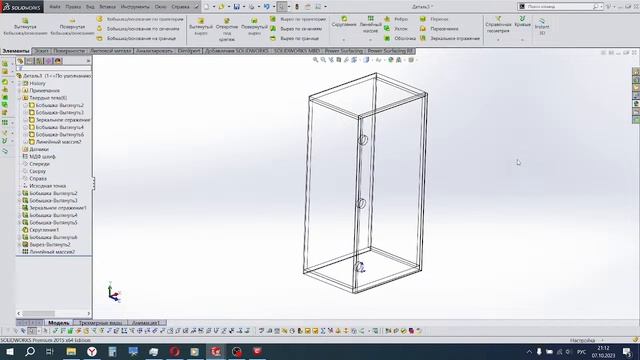Expand the History tree node
The image size is (640, 360).
(x=19, y=83)
